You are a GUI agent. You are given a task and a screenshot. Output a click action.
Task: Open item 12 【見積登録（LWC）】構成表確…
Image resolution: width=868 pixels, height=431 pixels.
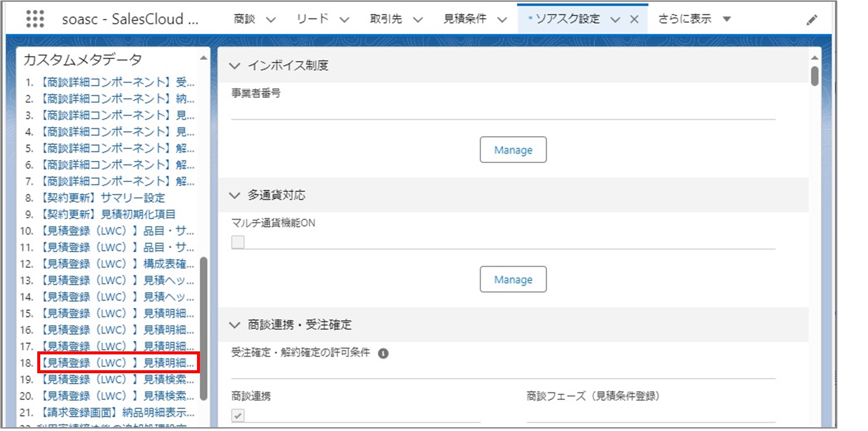pyautogui.click(x=117, y=264)
